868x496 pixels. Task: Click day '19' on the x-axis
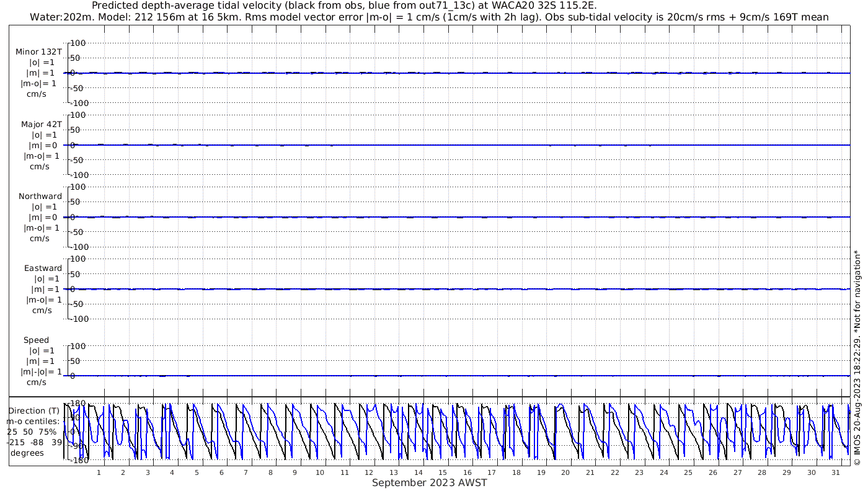click(x=541, y=472)
